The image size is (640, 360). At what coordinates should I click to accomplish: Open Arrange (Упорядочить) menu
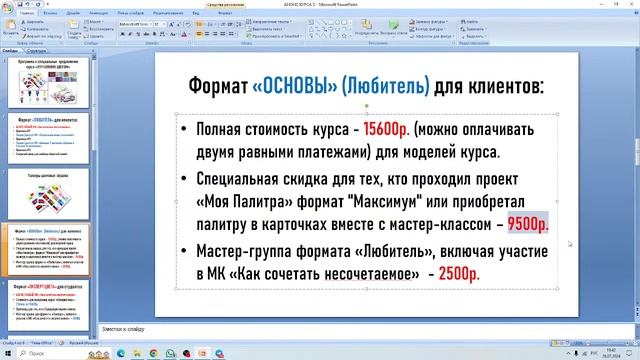click(367, 27)
